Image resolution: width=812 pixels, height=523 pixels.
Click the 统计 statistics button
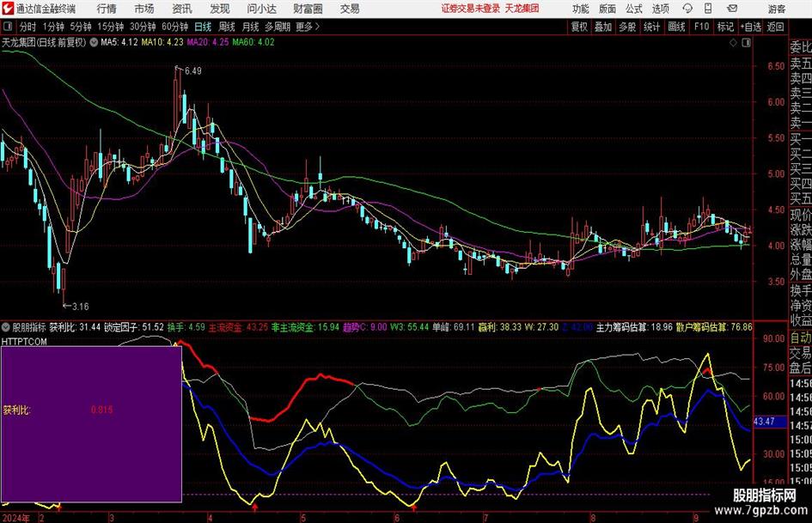click(651, 27)
